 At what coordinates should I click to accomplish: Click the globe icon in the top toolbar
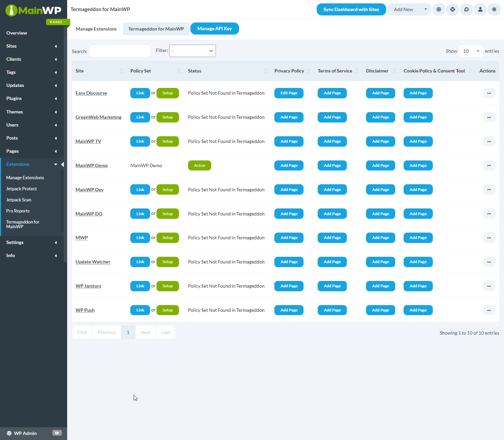pos(439,9)
